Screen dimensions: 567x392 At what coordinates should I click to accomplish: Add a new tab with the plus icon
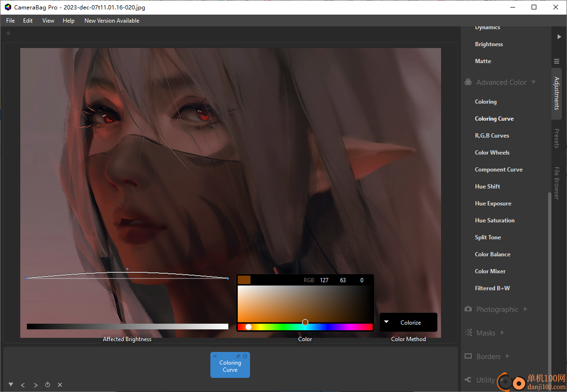point(8,33)
